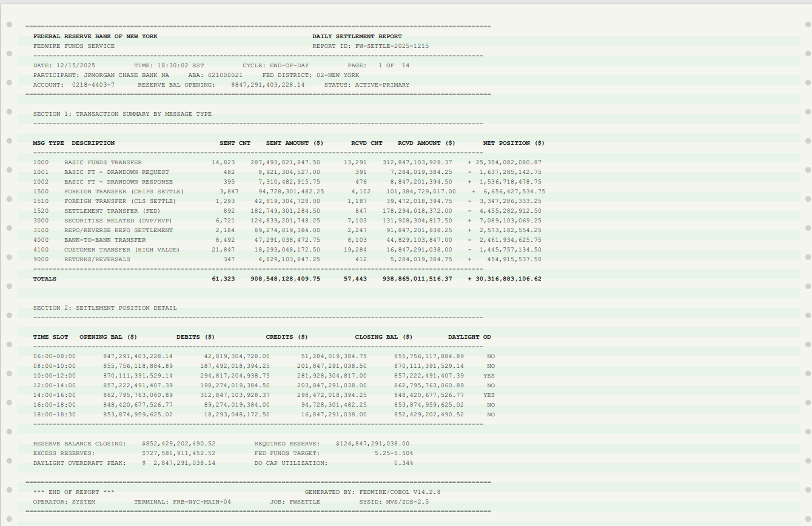This screenshot has height=526, width=812.
Task: Click total sent amount 908,548,128,409.75
Action: [285, 279]
